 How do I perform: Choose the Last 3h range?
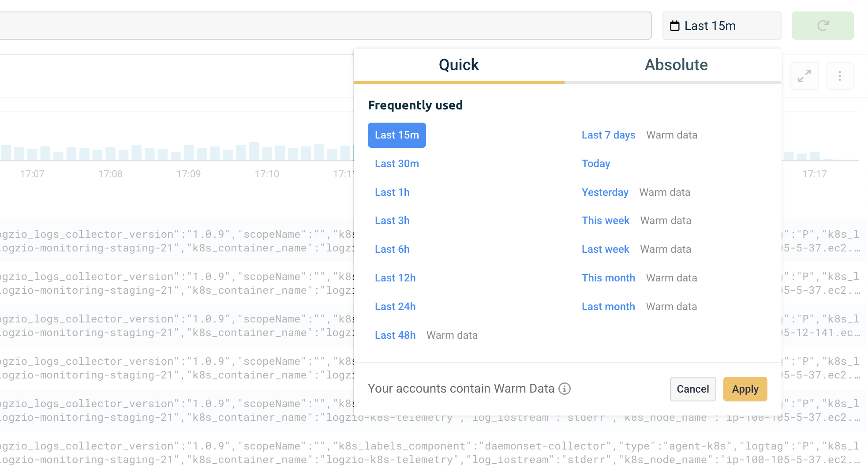pyautogui.click(x=392, y=221)
